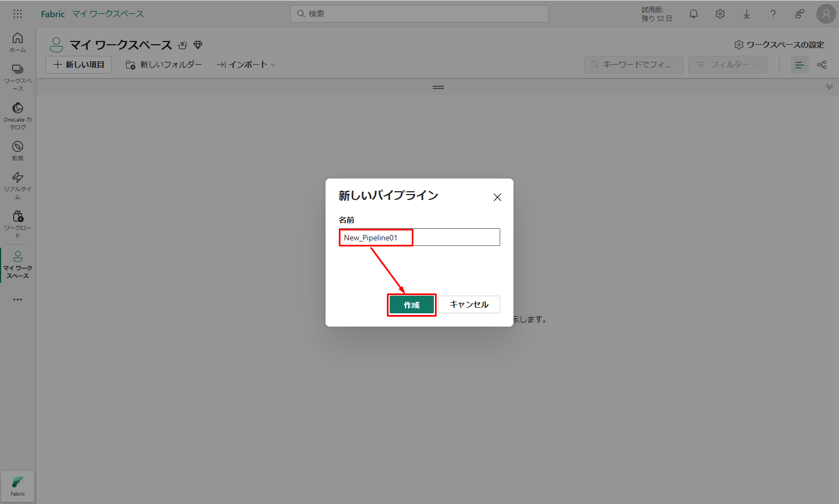Click the task flow pane divider handle
This screenshot has height=504, width=839.
pos(438,87)
